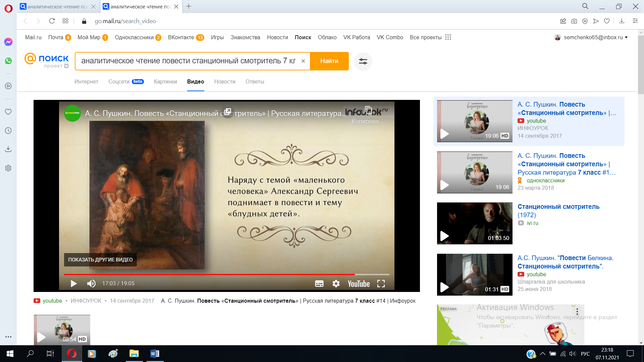Open search filter settings button

tap(363, 61)
